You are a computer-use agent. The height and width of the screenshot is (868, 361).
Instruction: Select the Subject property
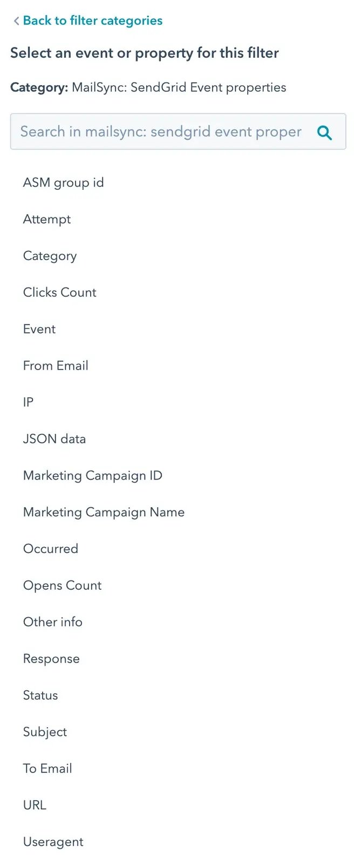click(45, 732)
